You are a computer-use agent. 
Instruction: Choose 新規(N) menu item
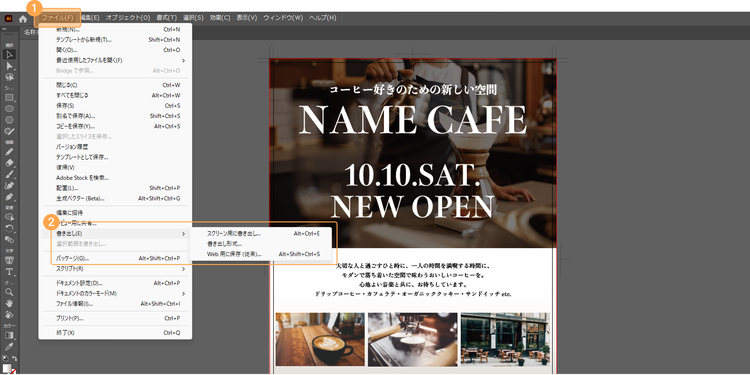115,29
